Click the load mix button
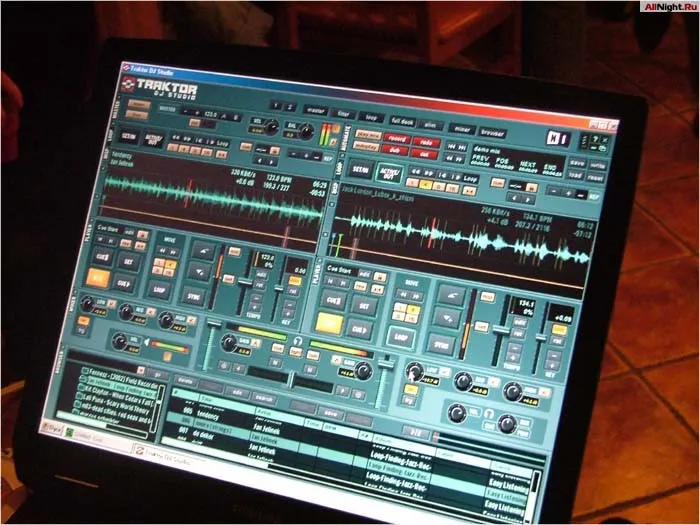Screen dimensions: 700x525 [575, 175]
